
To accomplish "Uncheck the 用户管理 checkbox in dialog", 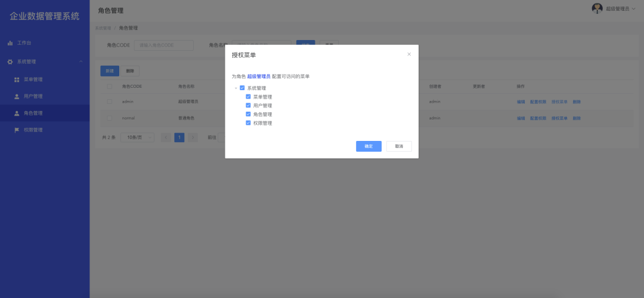I will [248, 105].
